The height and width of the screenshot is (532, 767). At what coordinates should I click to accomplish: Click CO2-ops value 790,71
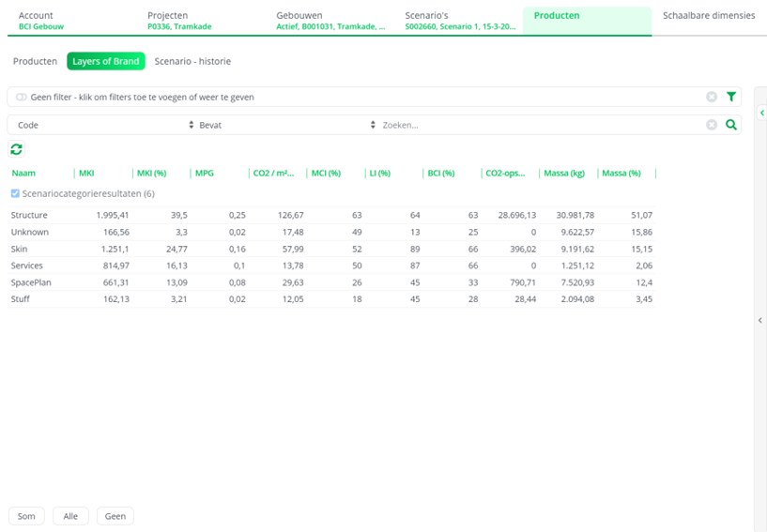(x=523, y=282)
